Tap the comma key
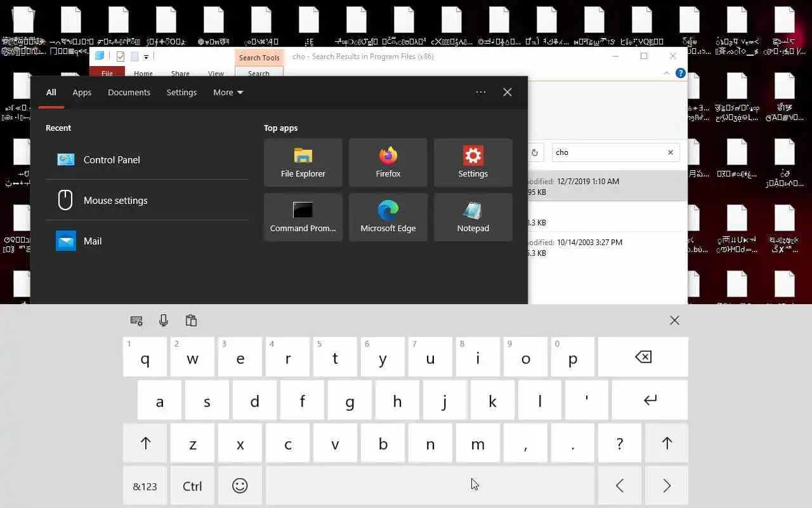The width and height of the screenshot is (812, 508). tap(525, 443)
